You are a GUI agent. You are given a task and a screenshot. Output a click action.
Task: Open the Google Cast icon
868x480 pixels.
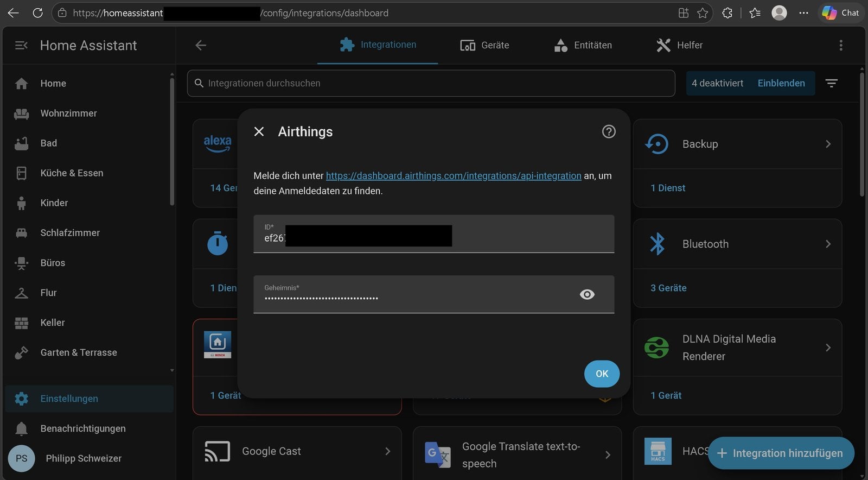[217, 451]
